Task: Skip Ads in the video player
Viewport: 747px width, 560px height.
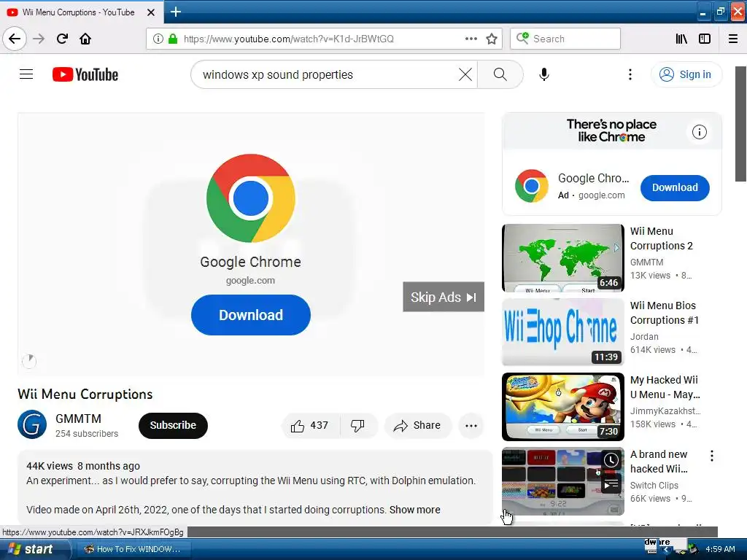Action: pyautogui.click(x=444, y=297)
